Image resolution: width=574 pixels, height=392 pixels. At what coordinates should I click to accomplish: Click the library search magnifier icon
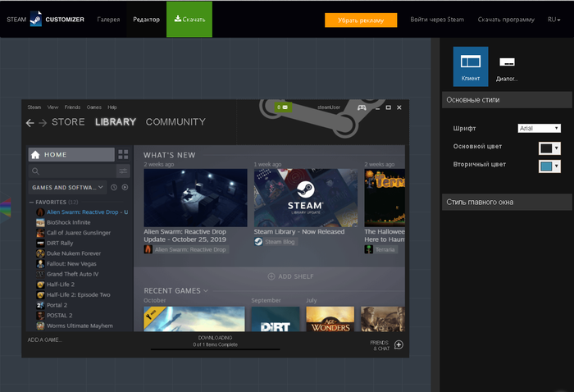(x=35, y=171)
